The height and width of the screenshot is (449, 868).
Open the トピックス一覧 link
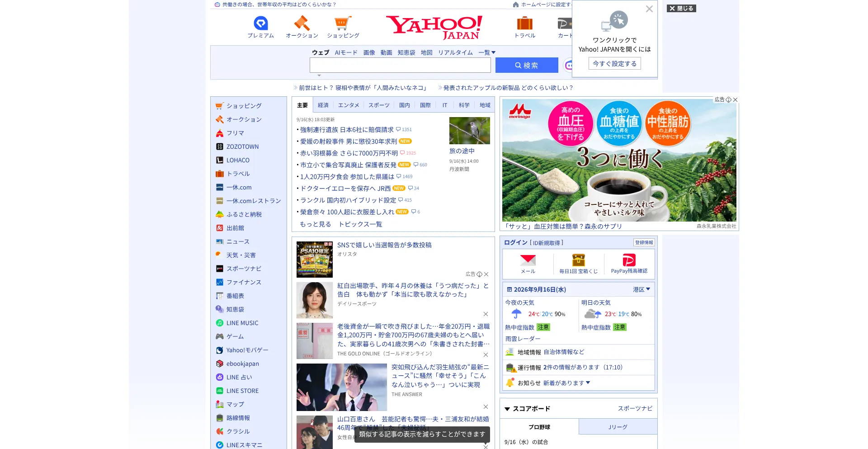(x=360, y=224)
